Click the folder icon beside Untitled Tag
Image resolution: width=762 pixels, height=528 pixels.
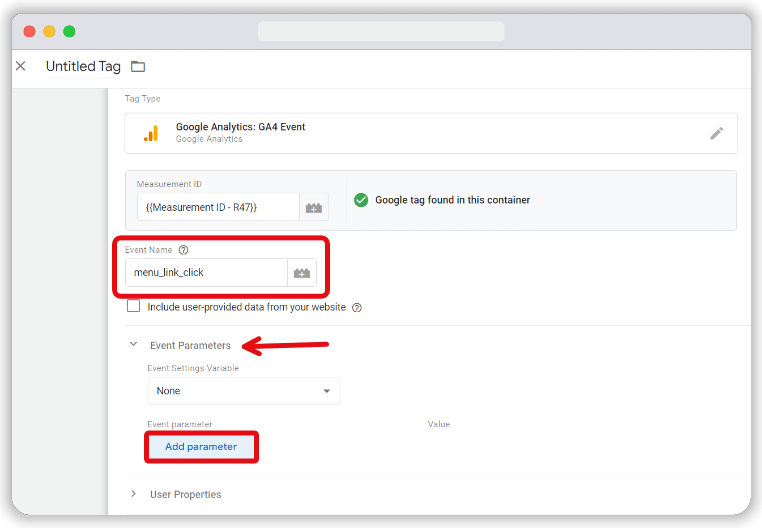click(x=138, y=66)
